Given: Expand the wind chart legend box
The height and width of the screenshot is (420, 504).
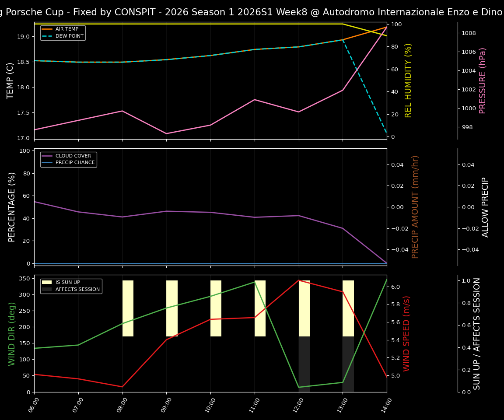Looking at the screenshot, I should (71, 285).
